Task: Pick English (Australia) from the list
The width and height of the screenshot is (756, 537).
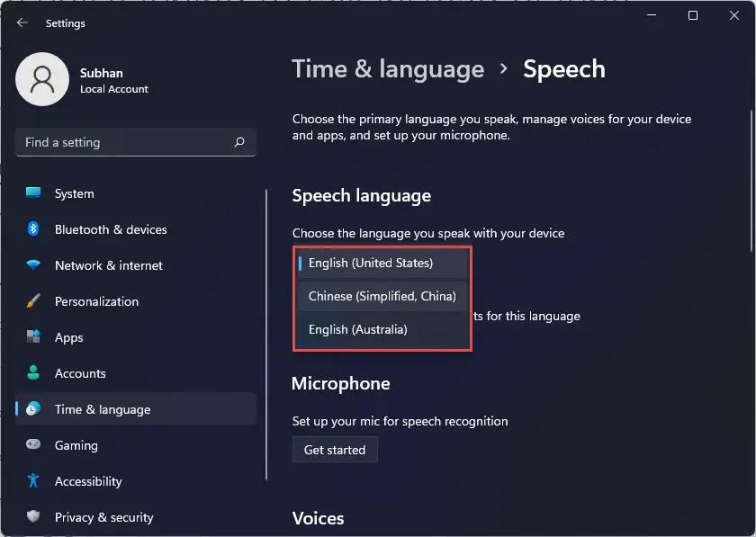Action: coord(382,329)
